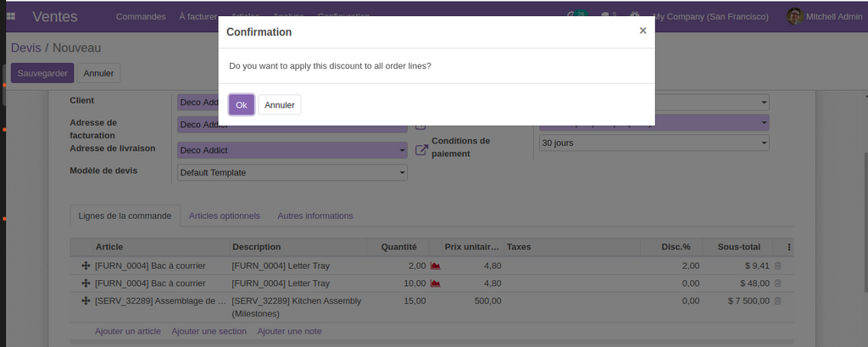Open the messages chat icon
The height and width of the screenshot is (347, 868).
tap(607, 17)
